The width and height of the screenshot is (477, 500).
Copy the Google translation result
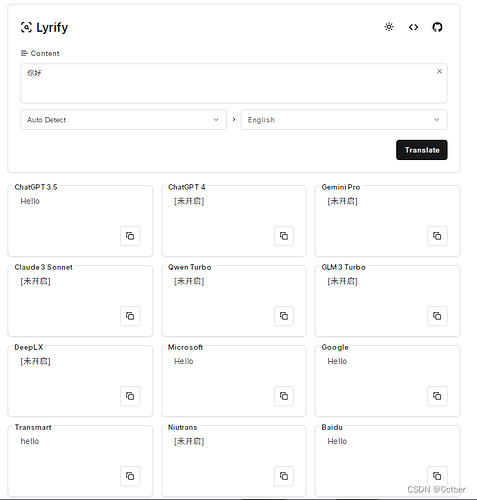tap(437, 396)
